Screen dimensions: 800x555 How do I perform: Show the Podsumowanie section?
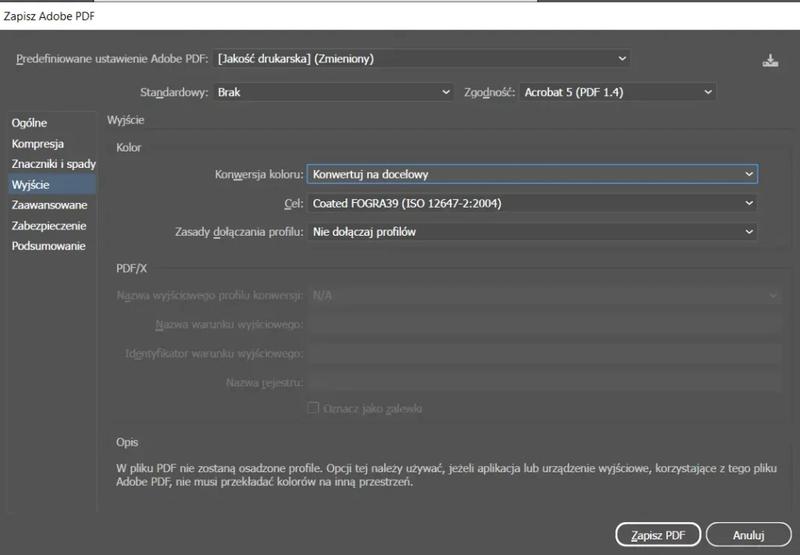[x=48, y=246]
